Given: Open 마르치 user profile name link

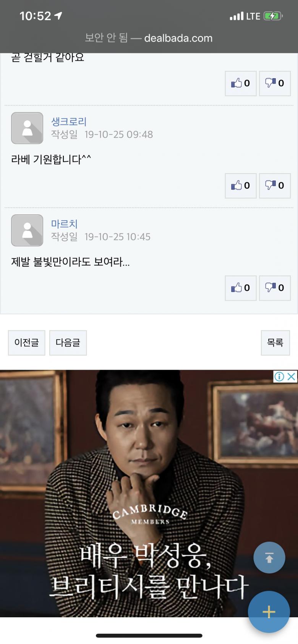Looking at the screenshot, I should coord(65,224).
